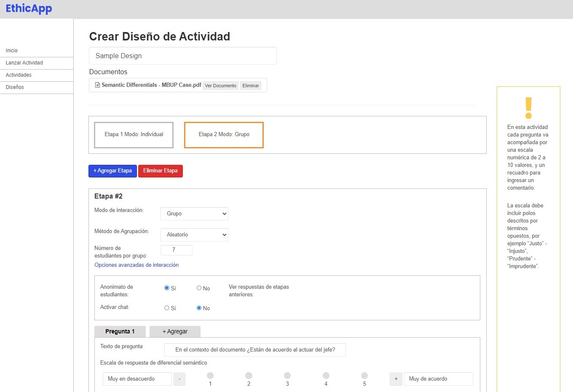Open the Método de Agrupación dropdown
The width and height of the screenshot is (573, 392).
(x=195, y=235)
